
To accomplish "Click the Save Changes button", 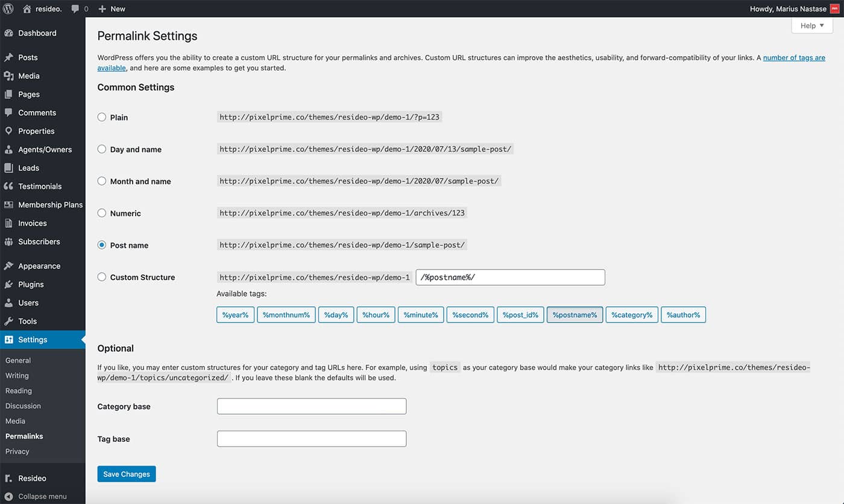I will click(x=127, y=474).
